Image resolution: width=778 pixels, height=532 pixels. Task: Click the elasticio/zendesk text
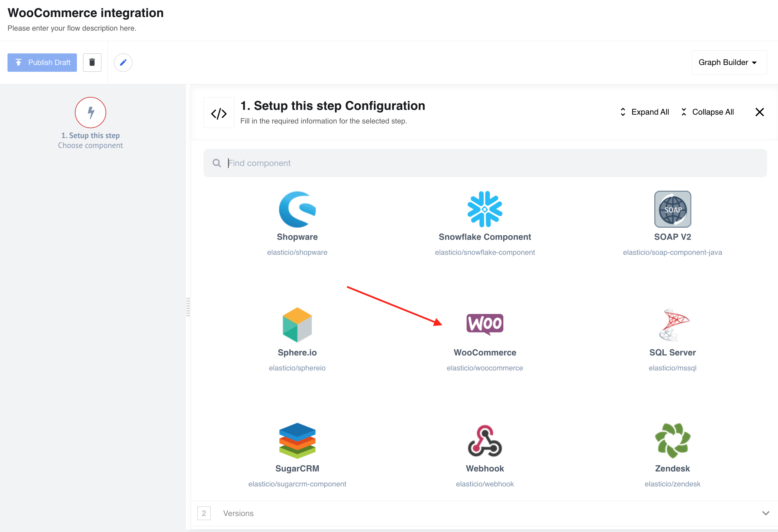pyautogui.click(x=672, y=484)
